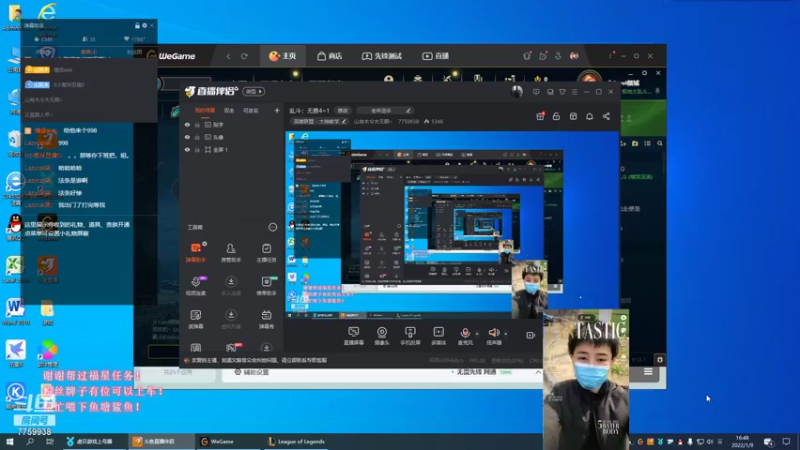The image size is (800, 450).
Task: Open the QQ penguin desktop icon
Action: (x=15, y=224)
